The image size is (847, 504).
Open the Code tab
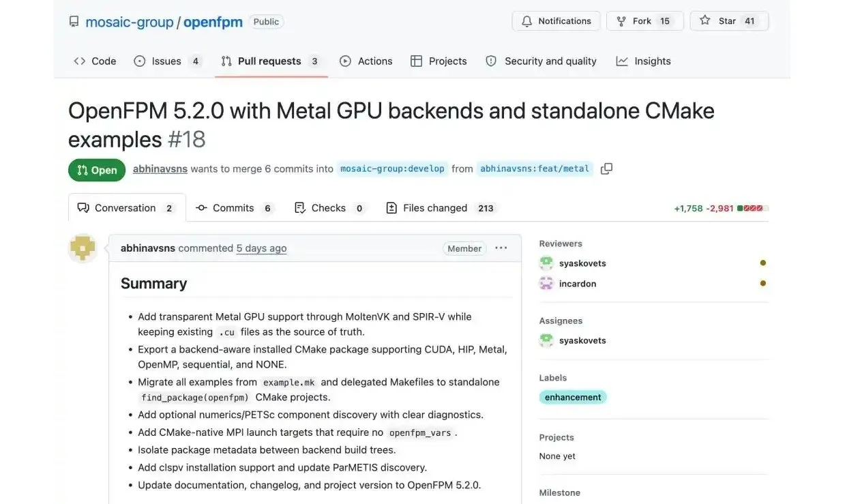(95, 61)
